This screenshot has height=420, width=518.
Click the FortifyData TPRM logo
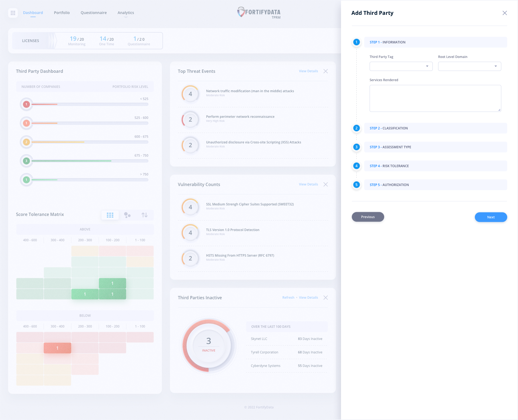[259, 13]
